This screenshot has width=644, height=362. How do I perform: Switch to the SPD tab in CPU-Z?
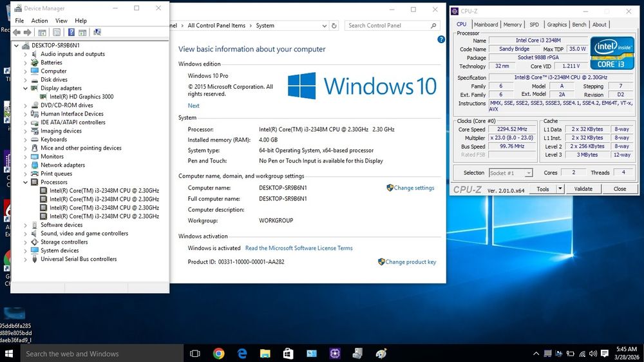(x=534, y=24)
